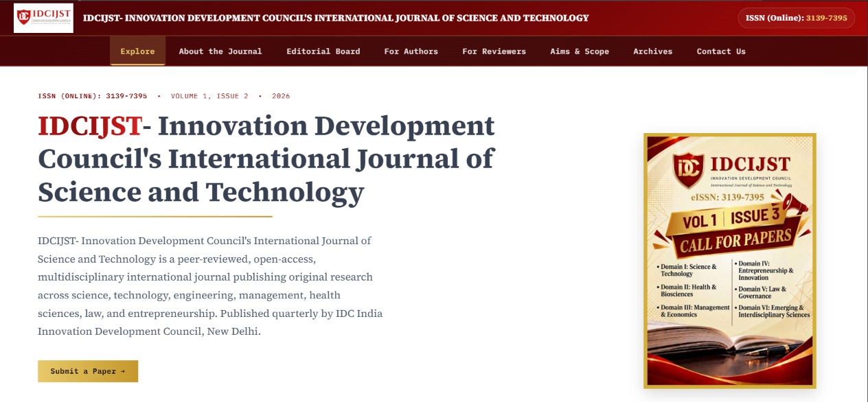The height and width of the screenshot is (402, 868).
Task: Click the header journal title text
Action: [336, 18]
